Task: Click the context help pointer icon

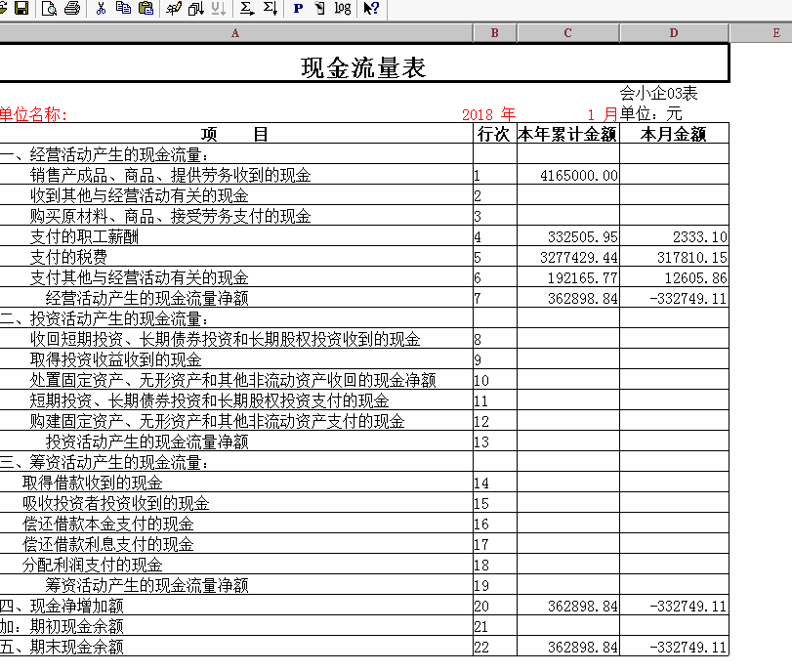Action: click(371, 8)
